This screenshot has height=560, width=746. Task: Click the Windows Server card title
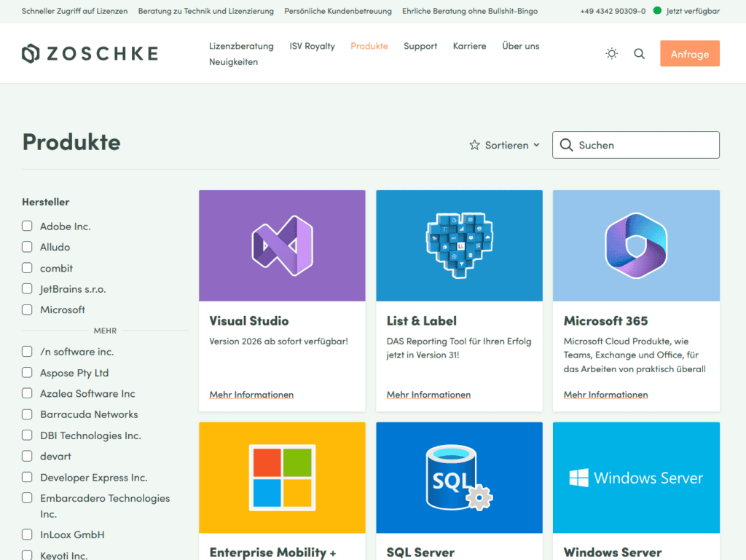613,553
